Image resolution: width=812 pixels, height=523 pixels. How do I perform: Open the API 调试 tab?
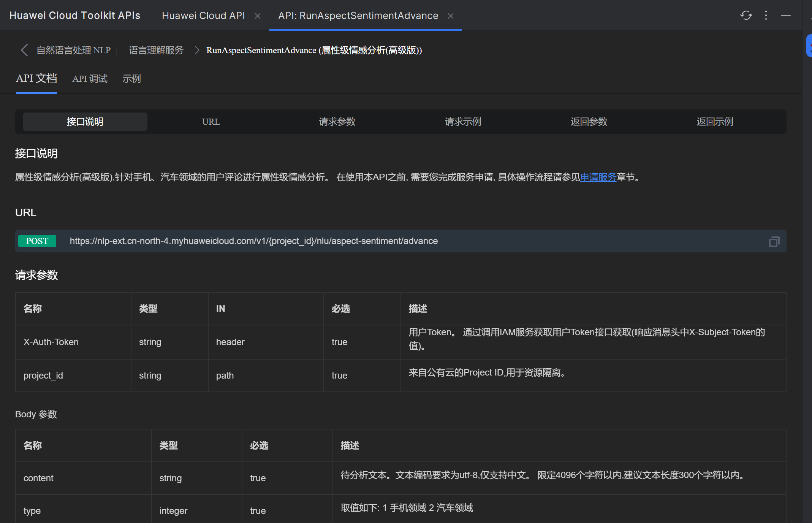90,79
